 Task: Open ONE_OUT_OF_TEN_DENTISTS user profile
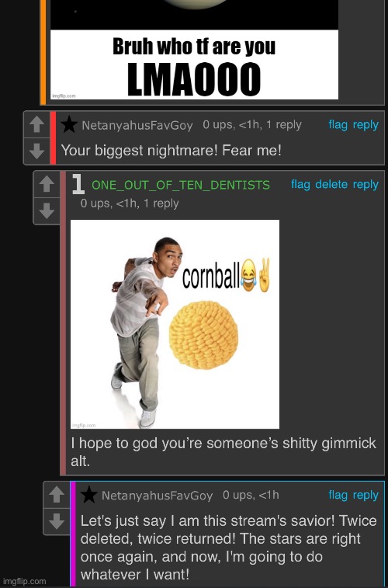click(181, 185)
